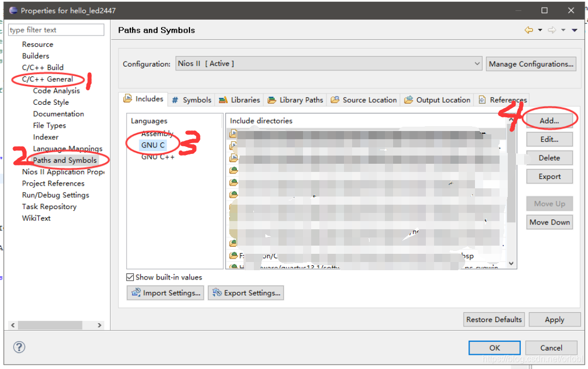Image resolution: width=588 pixels, height=369 pixels.
Task: Select Project References tree item
Action: point(54,183)
